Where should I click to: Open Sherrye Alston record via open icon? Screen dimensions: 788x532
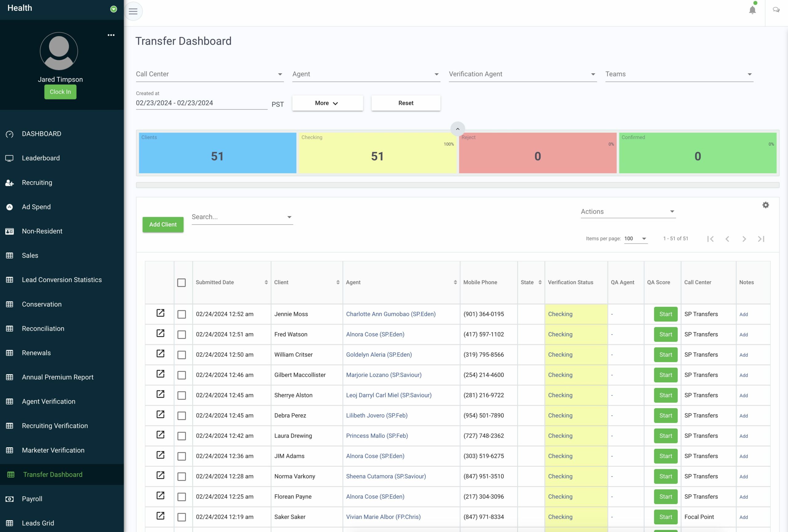(160, 394)
